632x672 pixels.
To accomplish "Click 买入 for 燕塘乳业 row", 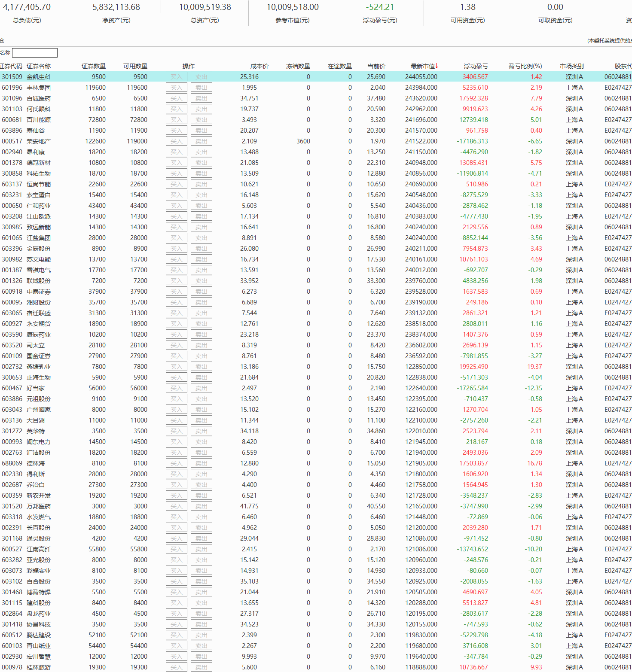I will click(177, 367).
